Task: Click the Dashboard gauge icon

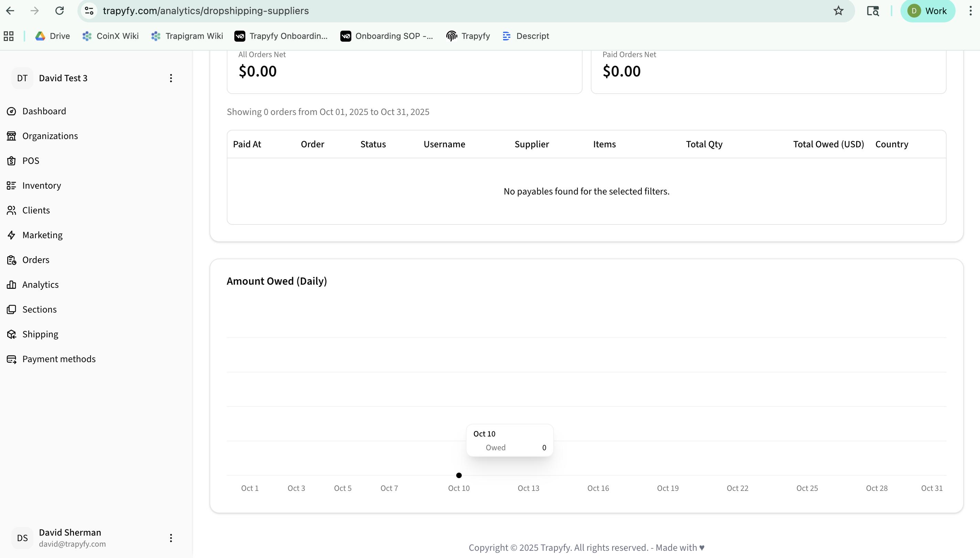Action: pos(11,111)
